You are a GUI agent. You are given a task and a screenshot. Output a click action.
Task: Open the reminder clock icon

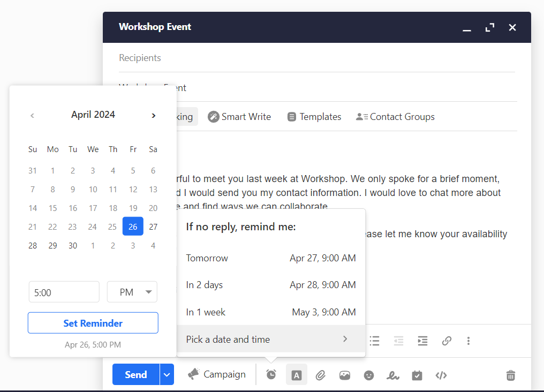(271, 374)
